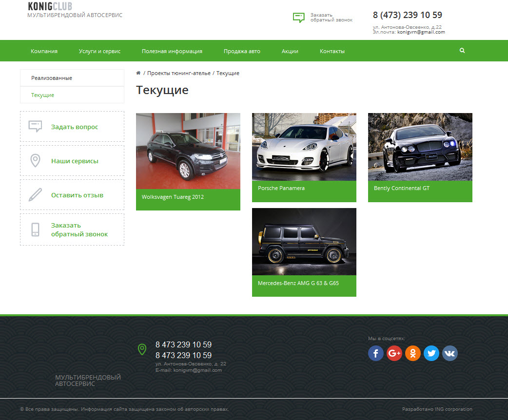
Task: Click the Разработано ING corporation link
Action: (437, 409)
